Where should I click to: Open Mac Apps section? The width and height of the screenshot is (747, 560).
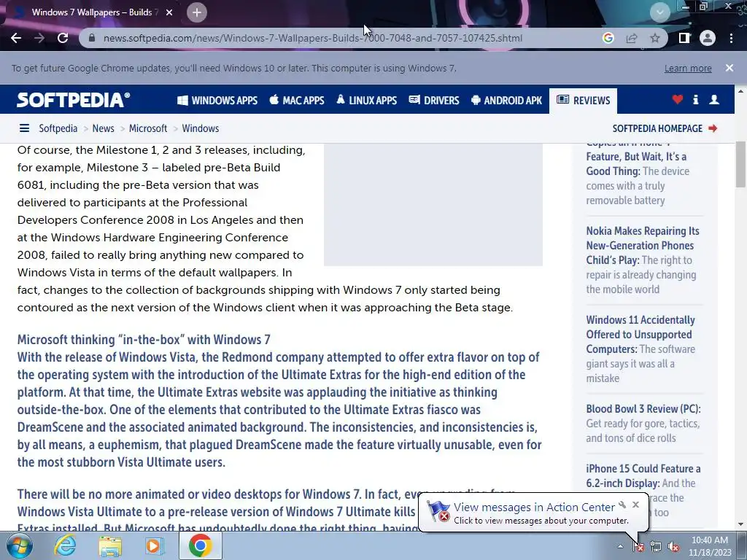coord(297,101)
